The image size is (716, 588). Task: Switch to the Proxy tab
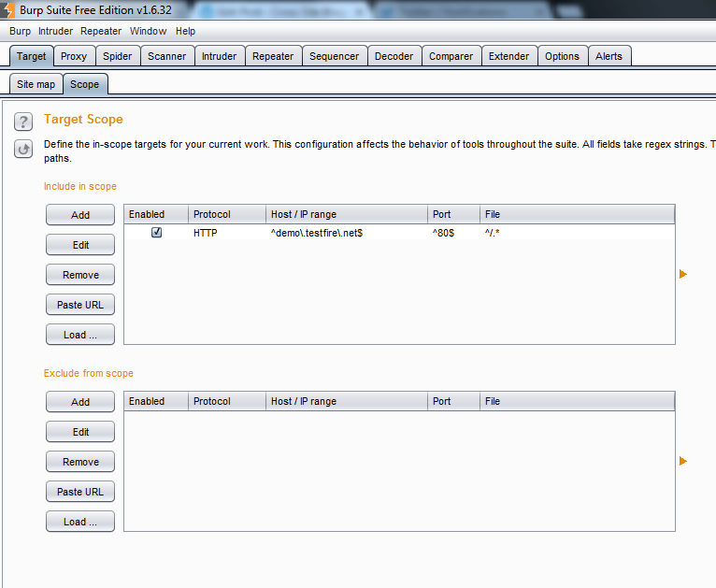point(74,56)
